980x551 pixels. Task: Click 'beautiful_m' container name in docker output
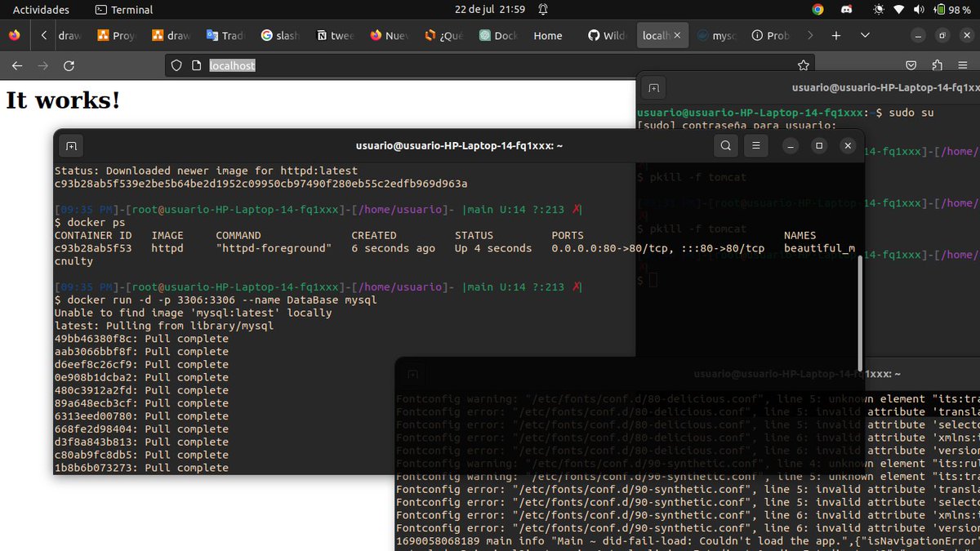click(819, 248)
